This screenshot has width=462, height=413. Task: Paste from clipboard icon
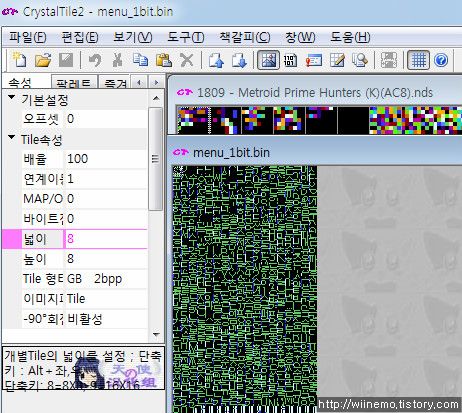(x=164, y=60)
